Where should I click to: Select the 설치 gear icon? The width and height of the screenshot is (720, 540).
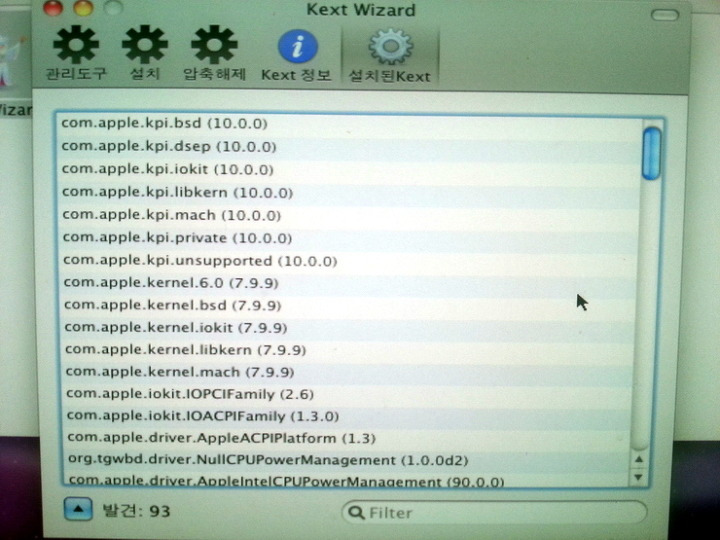145,45
